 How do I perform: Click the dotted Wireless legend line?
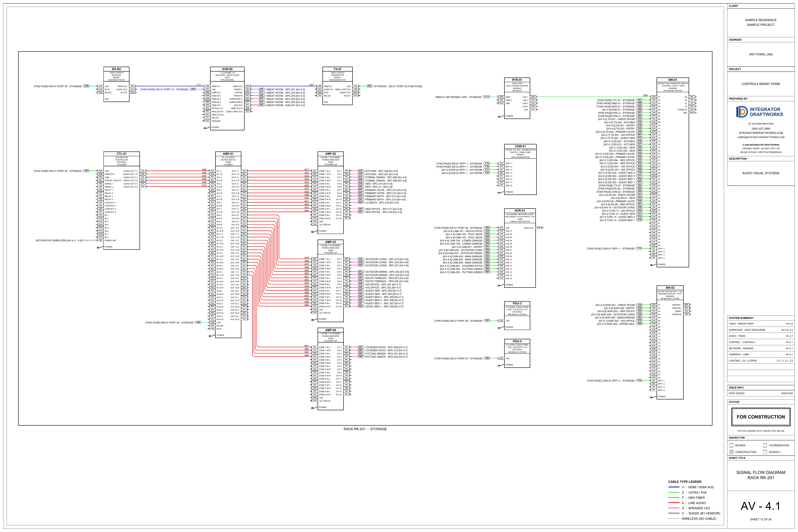[674, 518]
